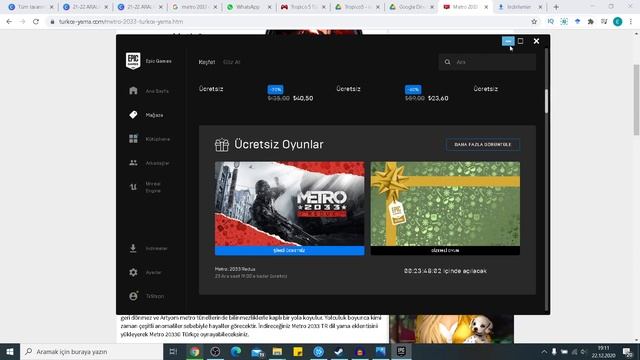Click the Epic Games logo
The image size is (640, 360).
coord(133,61)
